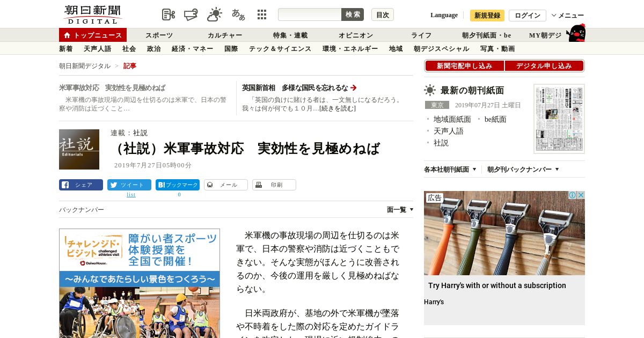Click the 社説 Editorials thumbnail image
Screen dimensions: 644x338
[79, 149]
